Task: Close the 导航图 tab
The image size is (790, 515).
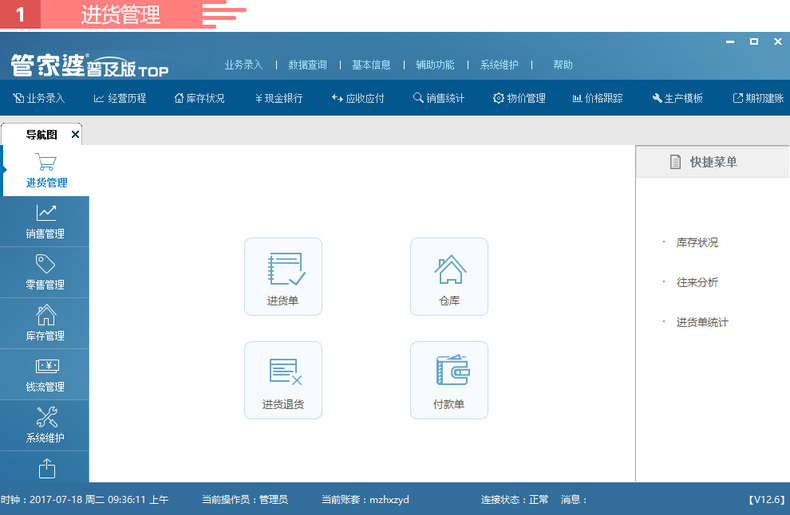Action: [75, 135]
